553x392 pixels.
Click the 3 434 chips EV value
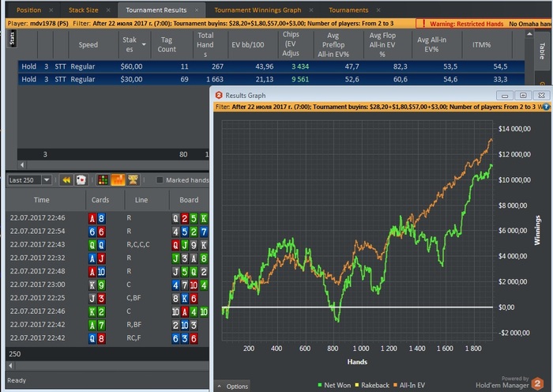coord(300,66)
